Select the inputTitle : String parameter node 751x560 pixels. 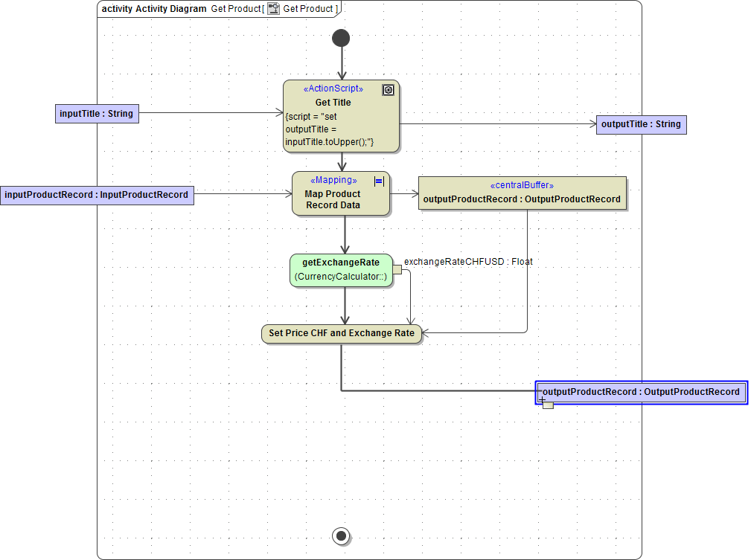coord(97,113)
